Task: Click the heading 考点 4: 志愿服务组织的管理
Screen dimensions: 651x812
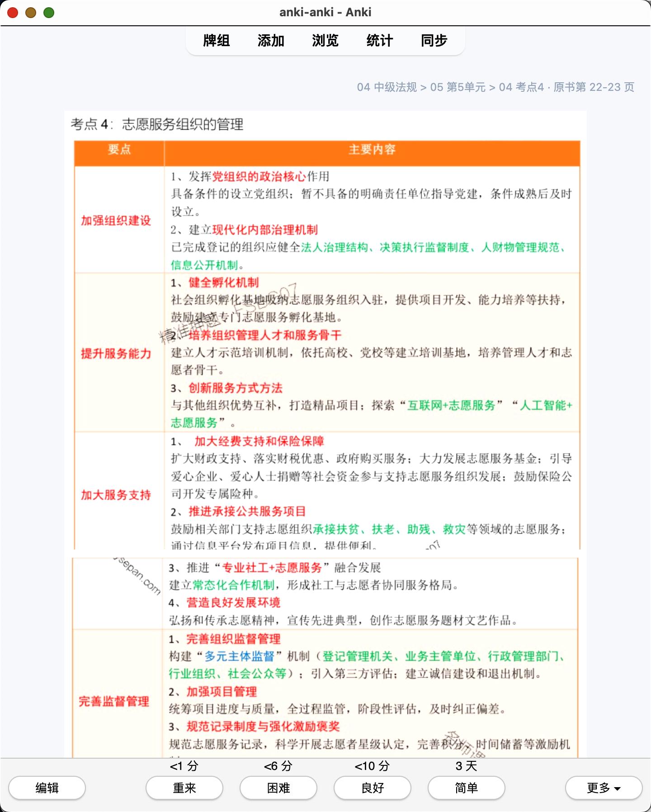Action: coord(157,124)
